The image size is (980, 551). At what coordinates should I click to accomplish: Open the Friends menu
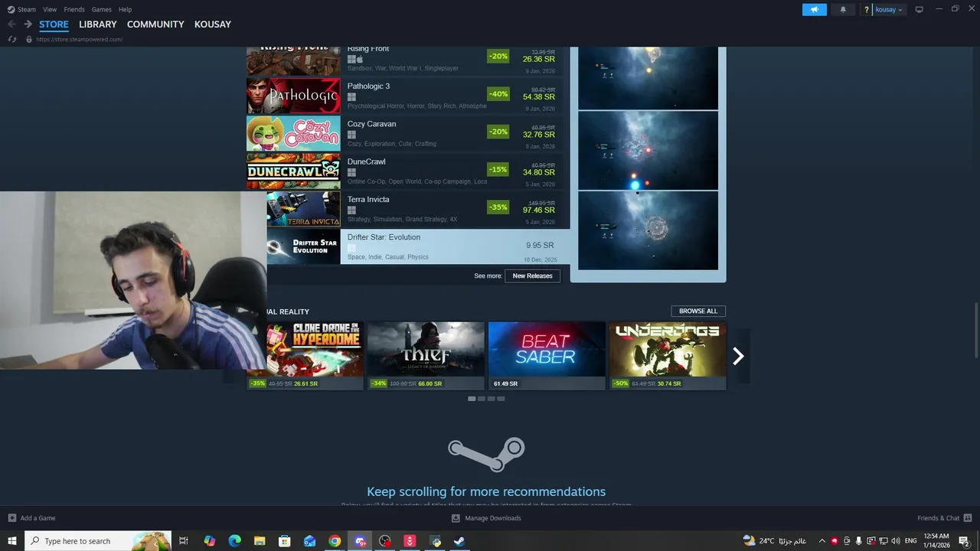[x=74, y=9]
